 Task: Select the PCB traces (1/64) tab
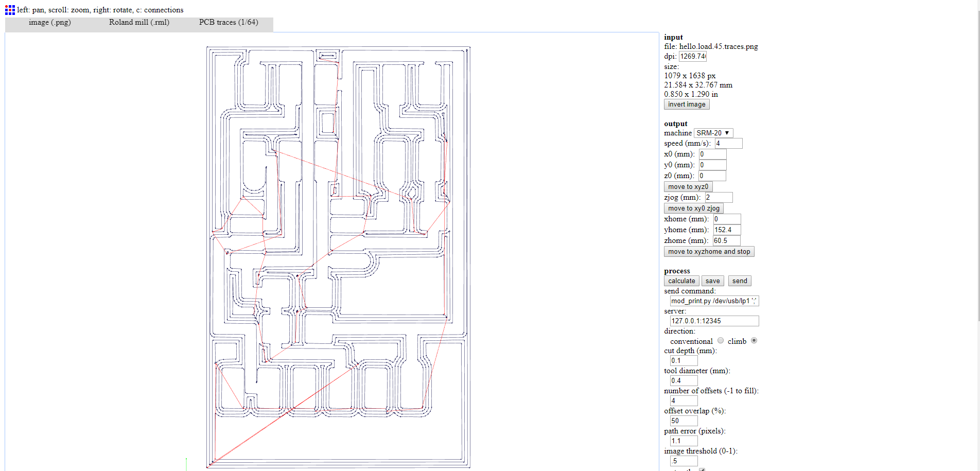(228, 22)
